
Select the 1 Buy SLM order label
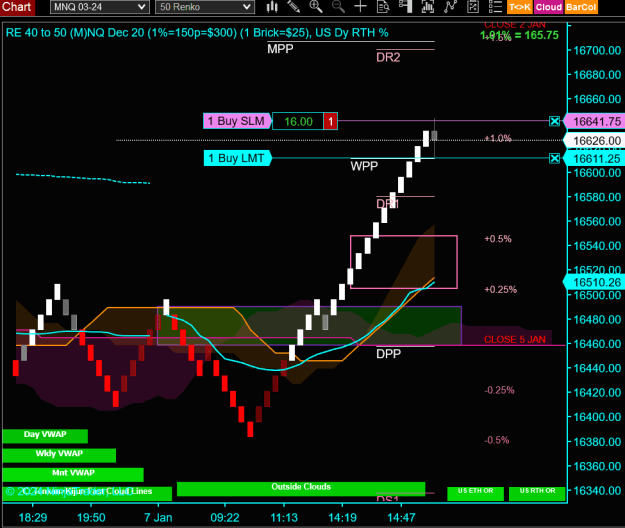(237, 121)
